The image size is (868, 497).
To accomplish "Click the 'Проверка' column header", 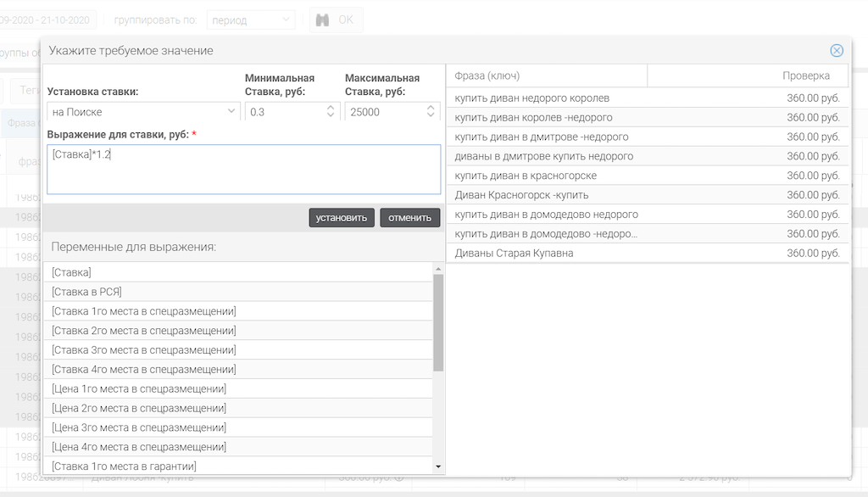I will coord(748,75).
